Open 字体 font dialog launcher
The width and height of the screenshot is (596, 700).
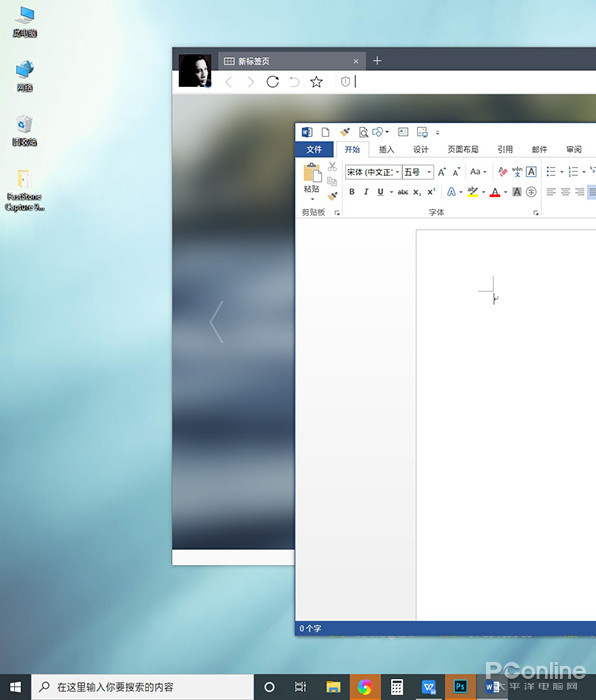pyautogui.click(x=536, y=213)
